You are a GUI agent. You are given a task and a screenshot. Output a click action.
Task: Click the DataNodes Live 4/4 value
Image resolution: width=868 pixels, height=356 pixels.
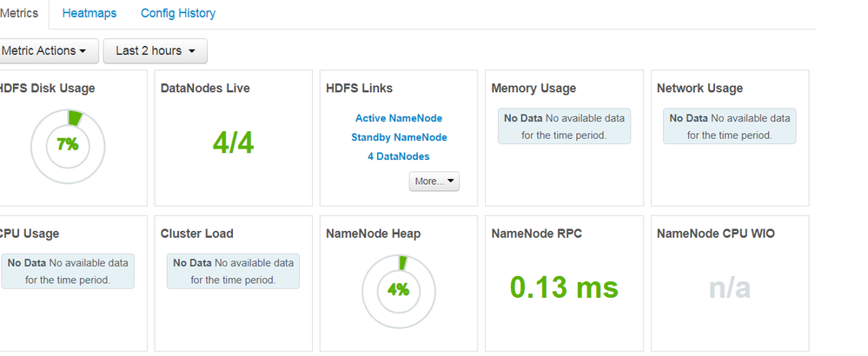click(x=233, y=142)
